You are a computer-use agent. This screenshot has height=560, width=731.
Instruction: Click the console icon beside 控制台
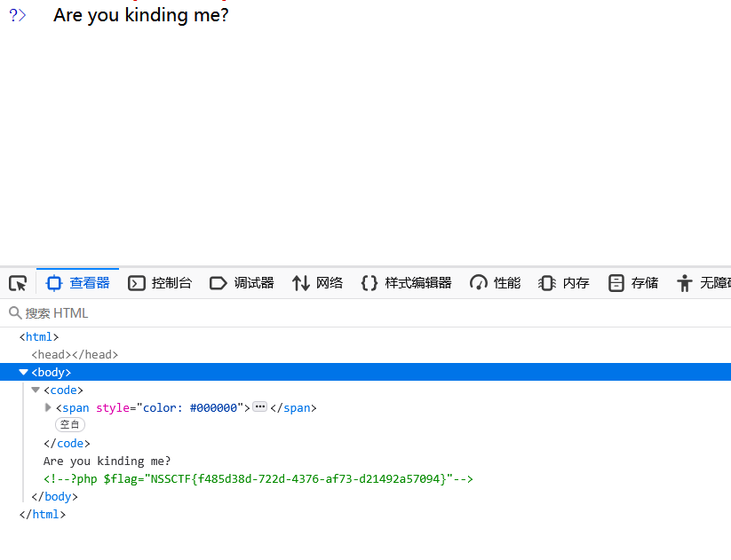(x=137, y=283)
